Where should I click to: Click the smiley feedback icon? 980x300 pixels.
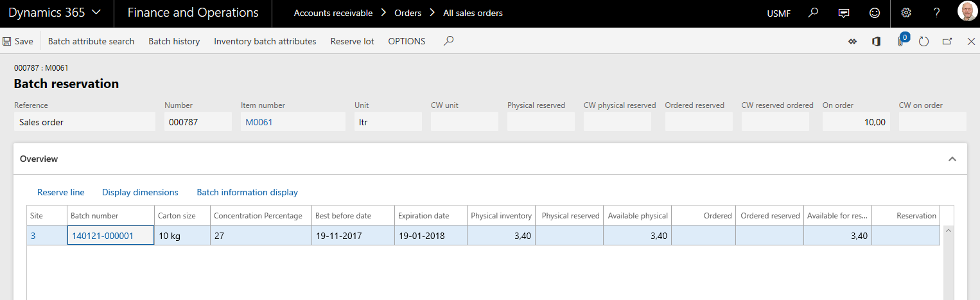[874, 13]
